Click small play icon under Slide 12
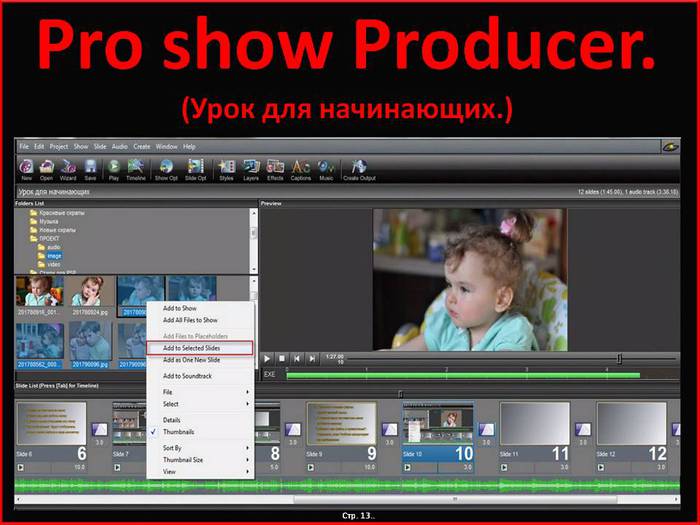The height and width of the screenshot is (525, 700). (x=601, y=467)
